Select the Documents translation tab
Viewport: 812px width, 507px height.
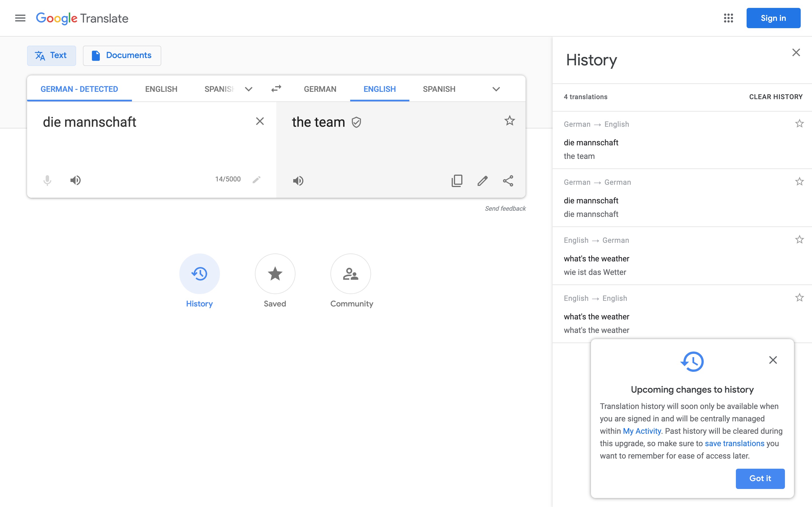[x=121, y=55]
